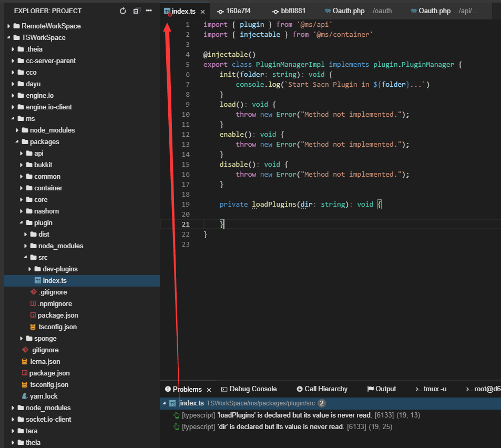Viewport: 501px width, 448px height.
Task: Select the cc-server-parent folder
Action: [82, 60]
